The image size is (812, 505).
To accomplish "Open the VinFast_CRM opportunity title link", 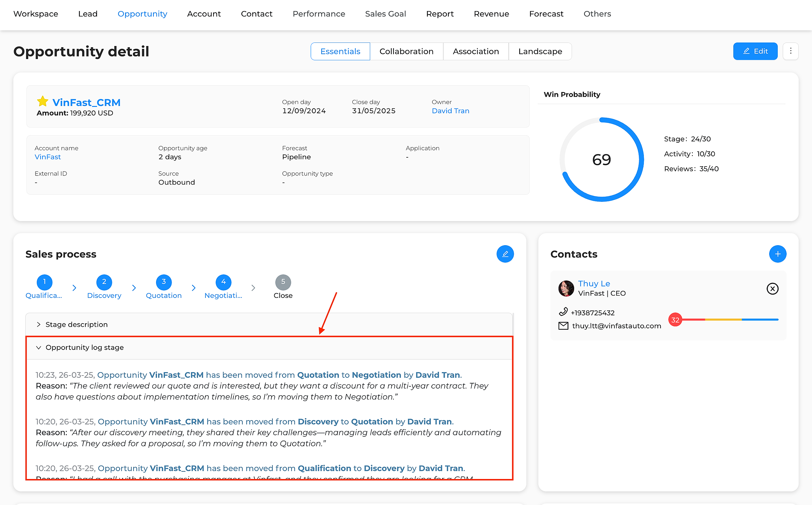I will [x=87, y=102].
